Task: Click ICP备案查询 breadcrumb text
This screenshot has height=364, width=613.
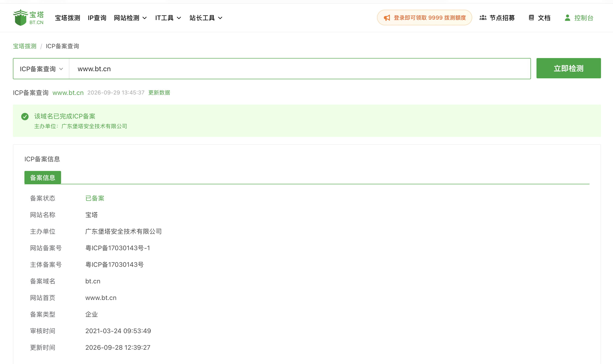Action: 62,46
